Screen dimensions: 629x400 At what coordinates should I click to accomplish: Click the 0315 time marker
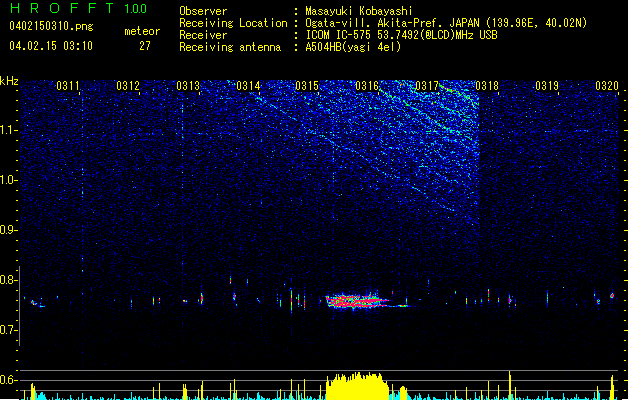click(307, 86)
